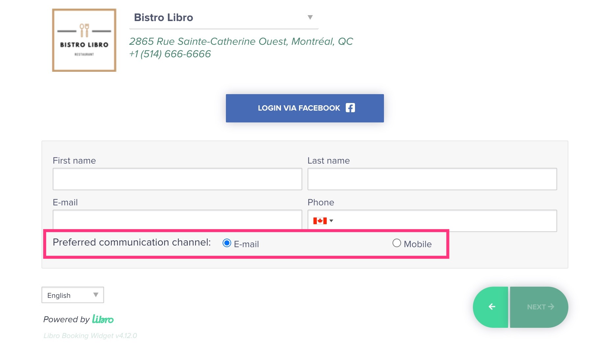Click the phone number +1 (514) 666-6666
The width and height of the screenshot is (598, 364).
[x=170, y=54]
